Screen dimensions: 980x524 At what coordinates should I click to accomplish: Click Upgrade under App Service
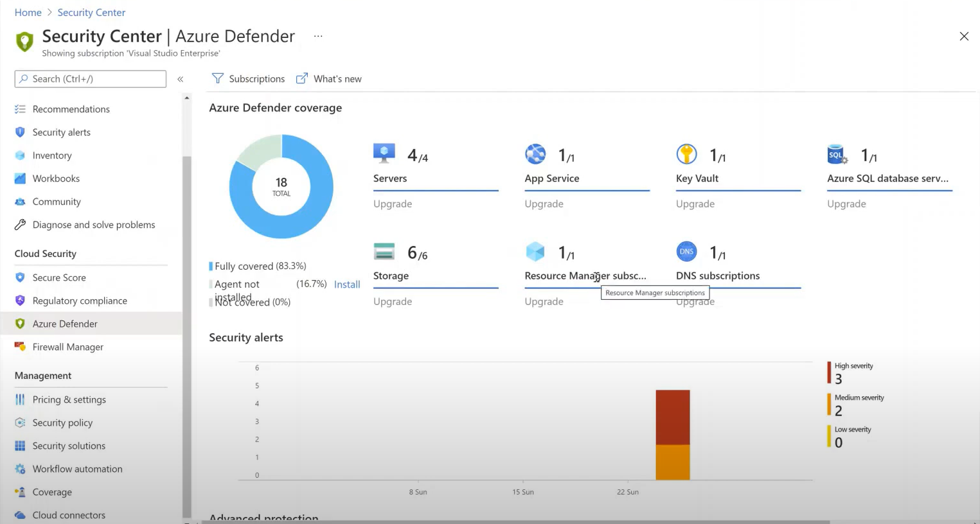tap(544, 204)
